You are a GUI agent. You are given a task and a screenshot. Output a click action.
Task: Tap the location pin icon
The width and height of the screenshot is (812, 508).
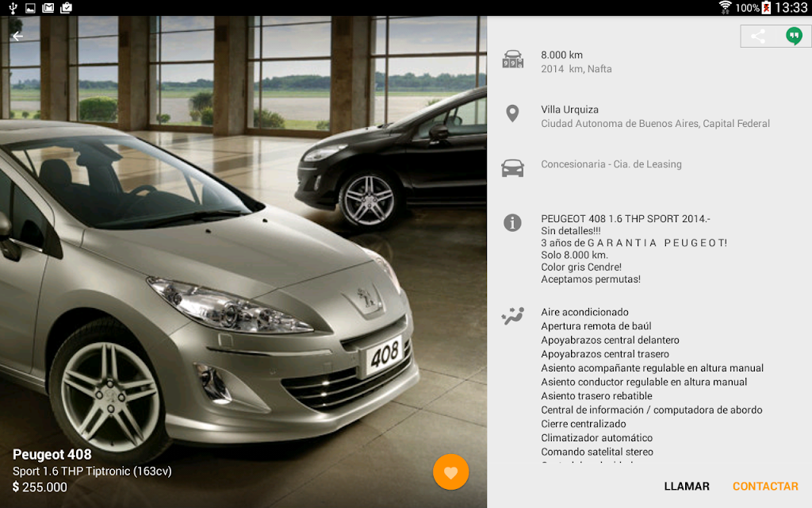click(x=512, y=114)
